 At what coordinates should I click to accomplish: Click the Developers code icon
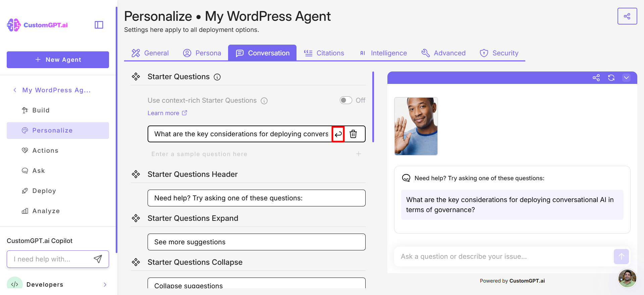coord(15,284)
